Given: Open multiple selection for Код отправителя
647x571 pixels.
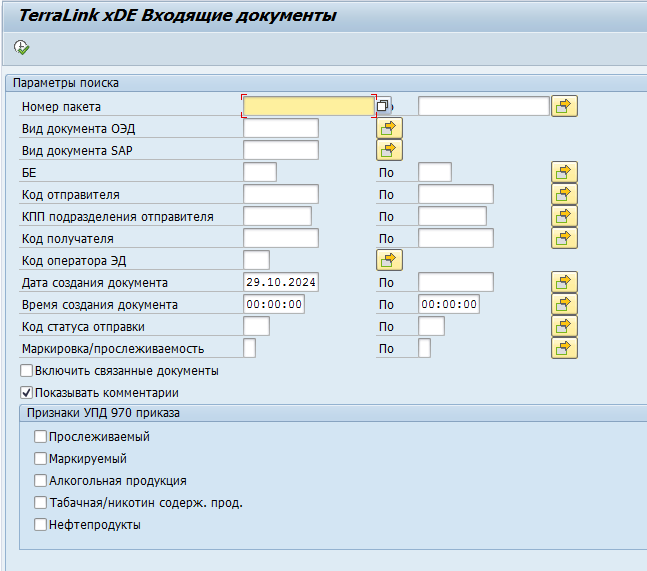Looking at the screenshot, I should (x=564, y=194).
